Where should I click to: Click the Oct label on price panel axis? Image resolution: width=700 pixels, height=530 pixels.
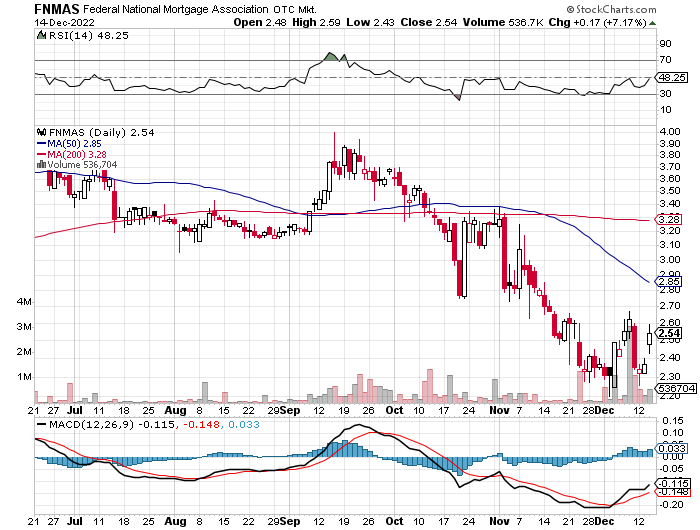(394, 410)
